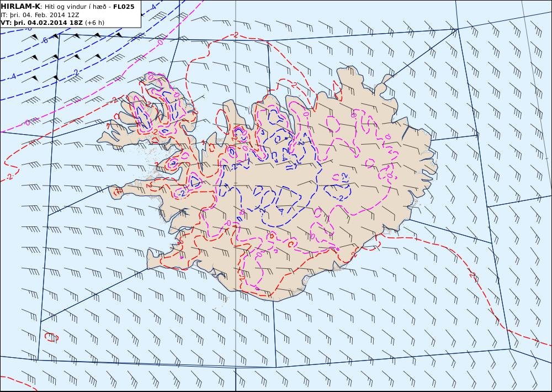Click the '(+6 h)' forecast offset text
The image size is (552, 392).
point(94,23)
